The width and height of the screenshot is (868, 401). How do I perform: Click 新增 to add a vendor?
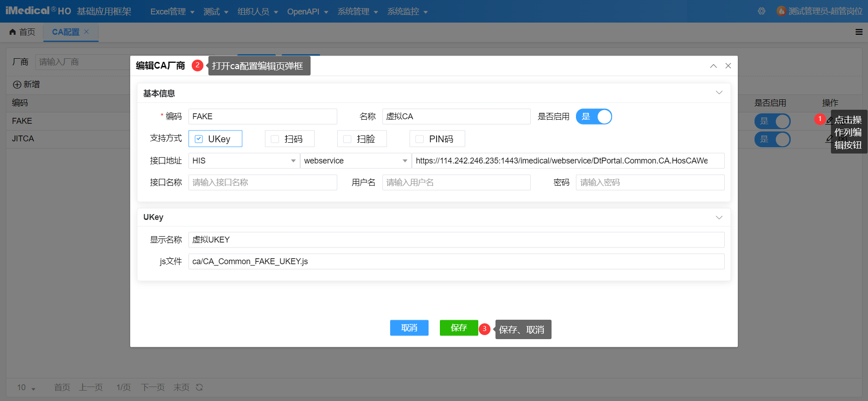point(26,84)
